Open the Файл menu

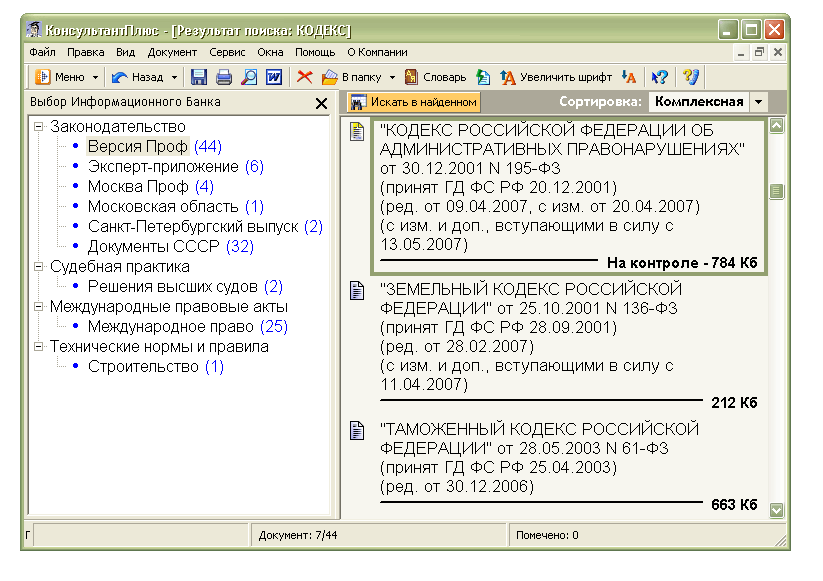[x=43, y=52]
